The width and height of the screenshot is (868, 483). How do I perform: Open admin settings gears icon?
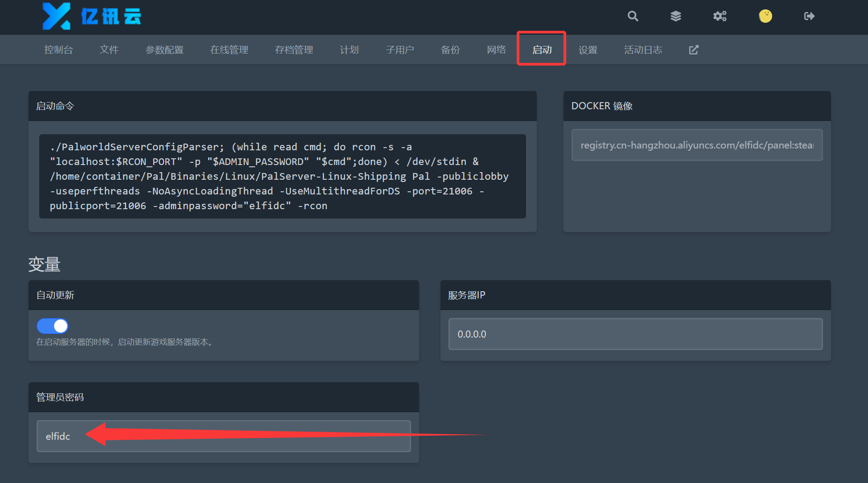(x=720, y=17)
